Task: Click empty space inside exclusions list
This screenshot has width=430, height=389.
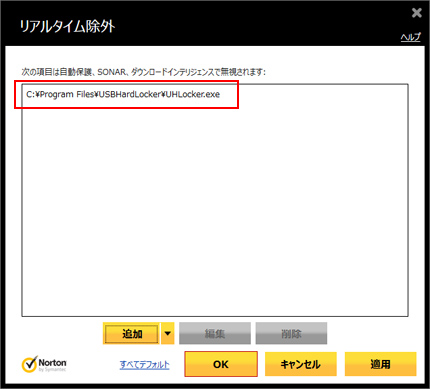Action: click(215, 207)
